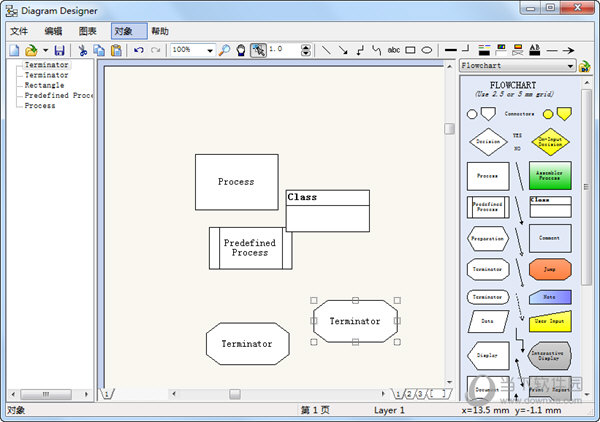Click the AB text color icon
This screenshot has width=600, height=422.
535,50
